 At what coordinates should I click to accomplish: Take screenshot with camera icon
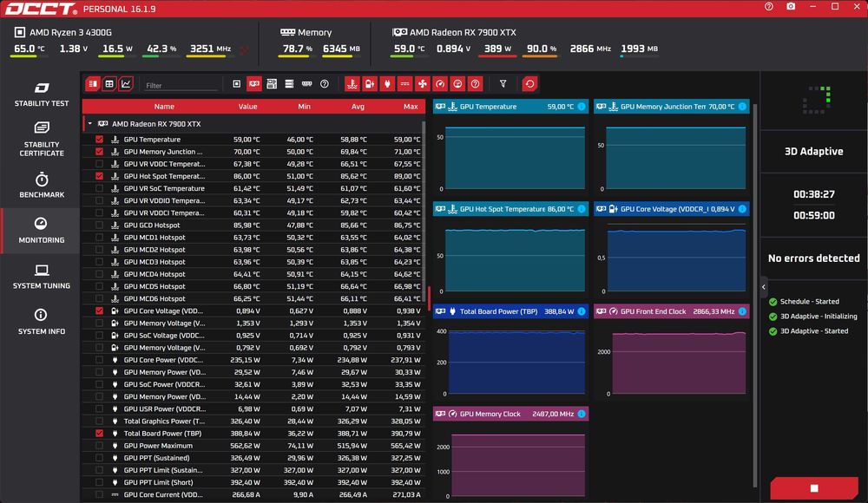coord(791,7)
